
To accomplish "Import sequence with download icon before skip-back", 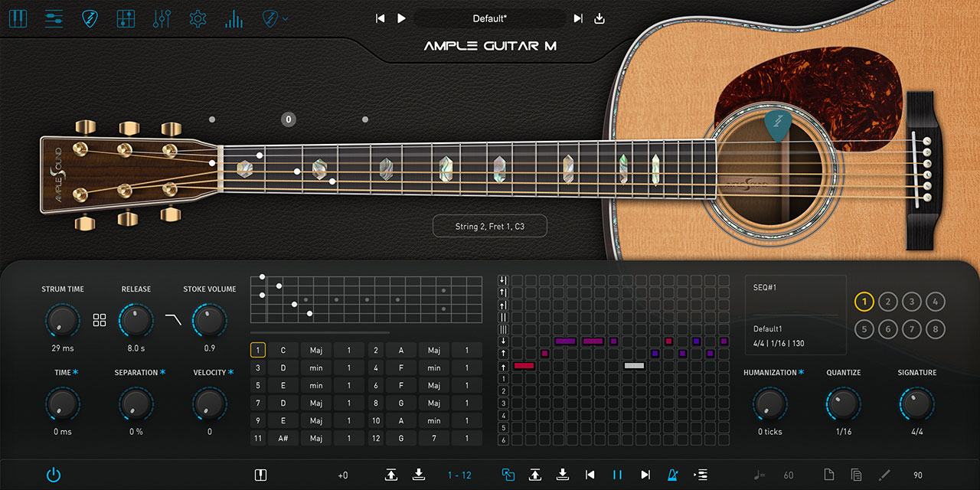I will pos(563,475).
